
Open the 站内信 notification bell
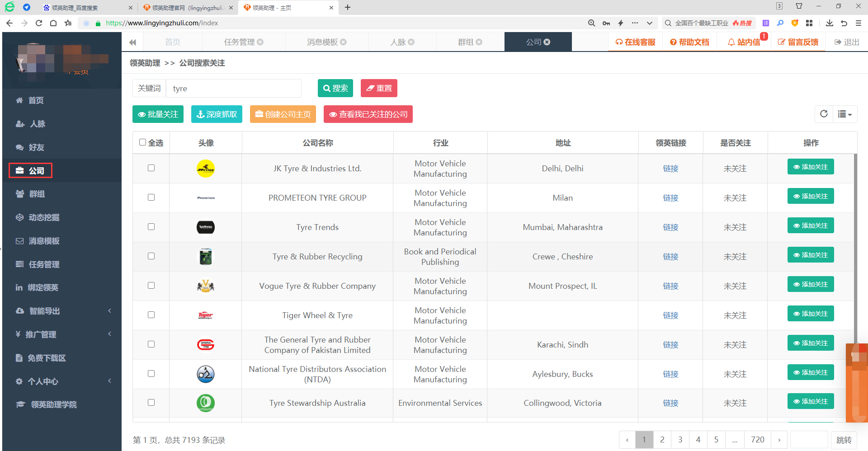coord(743,42)
